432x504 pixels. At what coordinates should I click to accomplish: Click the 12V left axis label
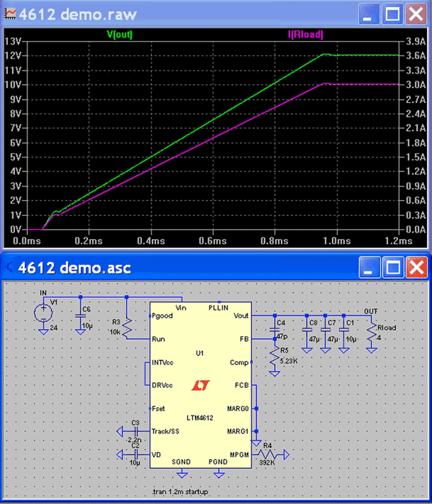[x=13, y=55]
